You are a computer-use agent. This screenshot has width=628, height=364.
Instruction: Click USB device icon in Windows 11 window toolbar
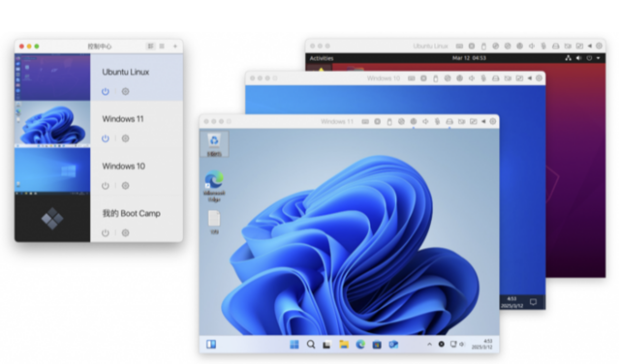coord(390,122)
